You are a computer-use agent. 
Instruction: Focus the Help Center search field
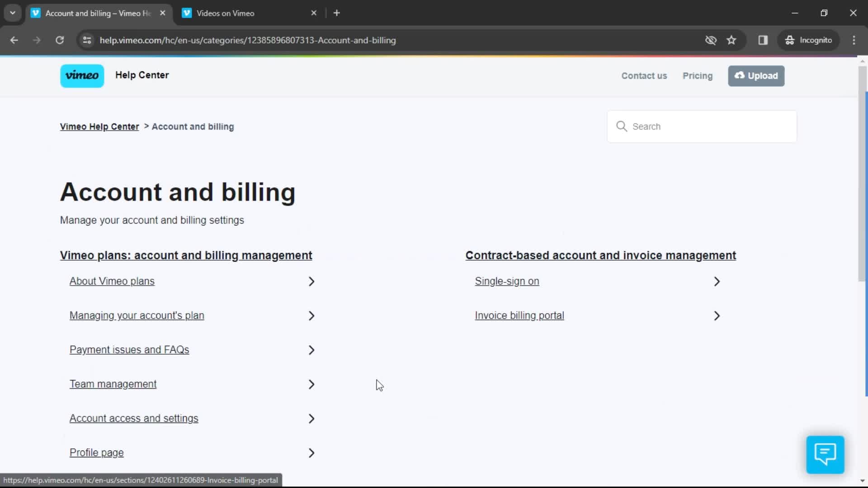[702, 127]
